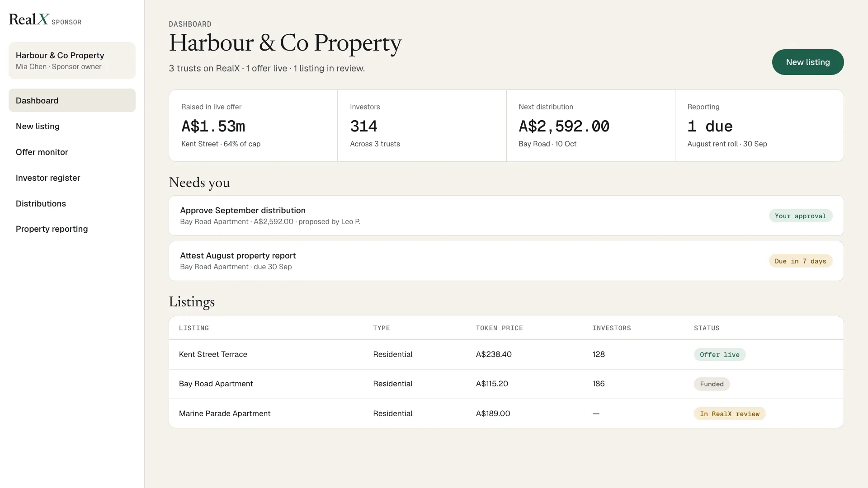
Task: Open the Marine Parade Apartment listing
Action: click(506, 413)
